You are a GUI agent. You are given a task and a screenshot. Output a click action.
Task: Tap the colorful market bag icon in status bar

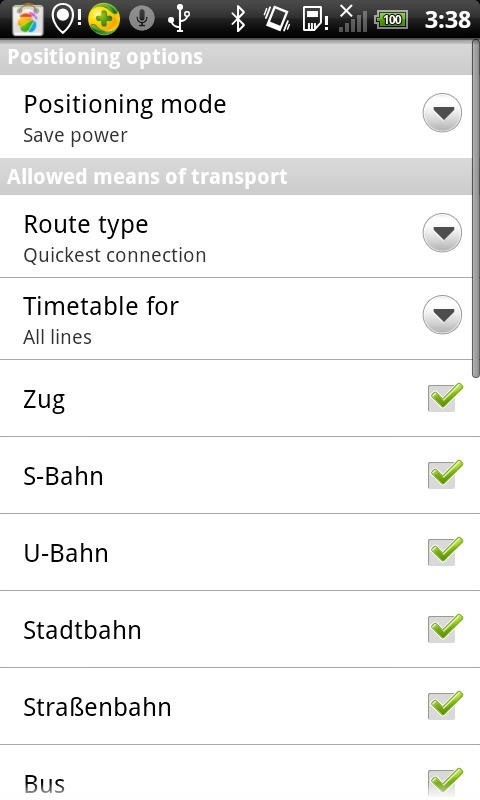coord(28,19)
